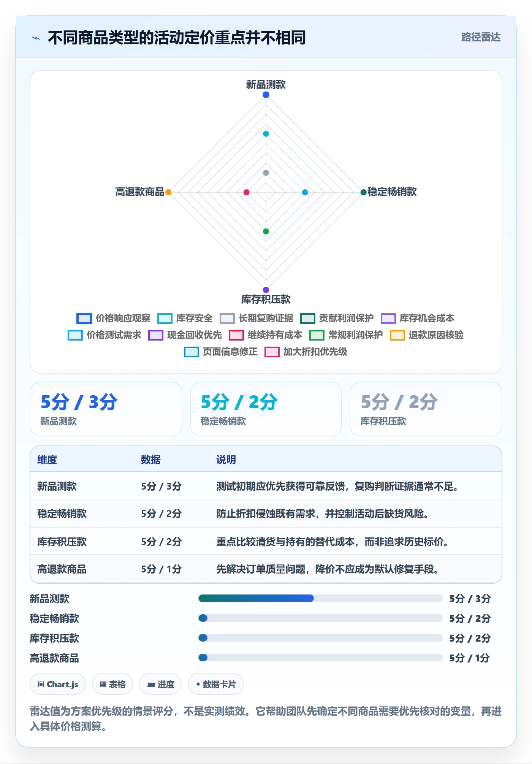Select the 数据卡片 tag chip
The image size is (532, 764).
click(216, 684)
